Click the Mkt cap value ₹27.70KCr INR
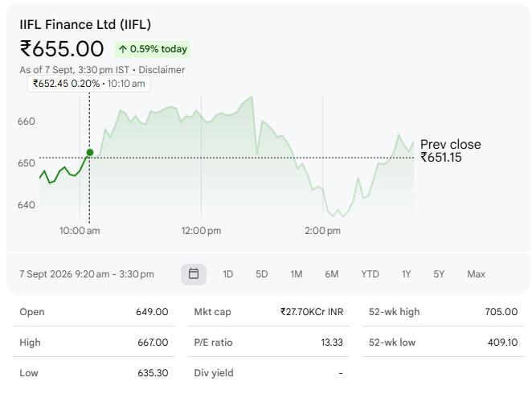 point(312,312)
